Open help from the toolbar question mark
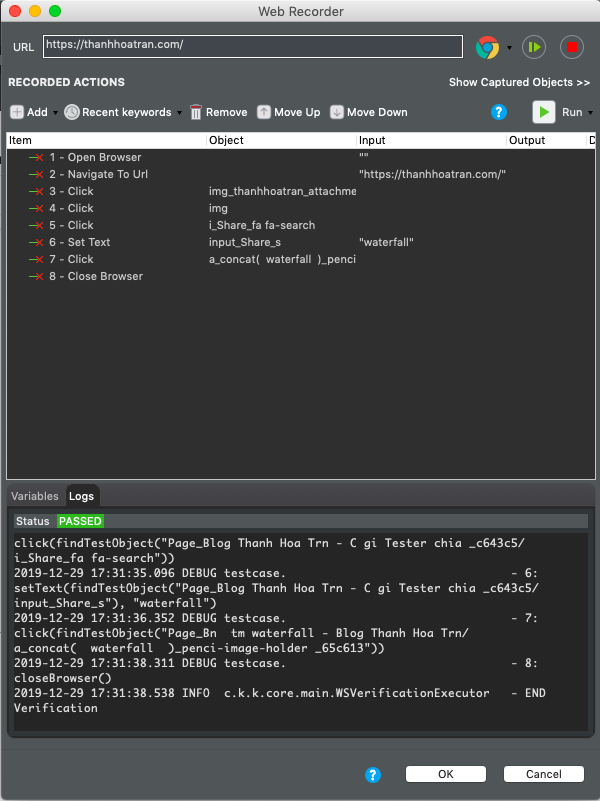The image size is (600, 801). pyautogui.click(x=499, y=112)
